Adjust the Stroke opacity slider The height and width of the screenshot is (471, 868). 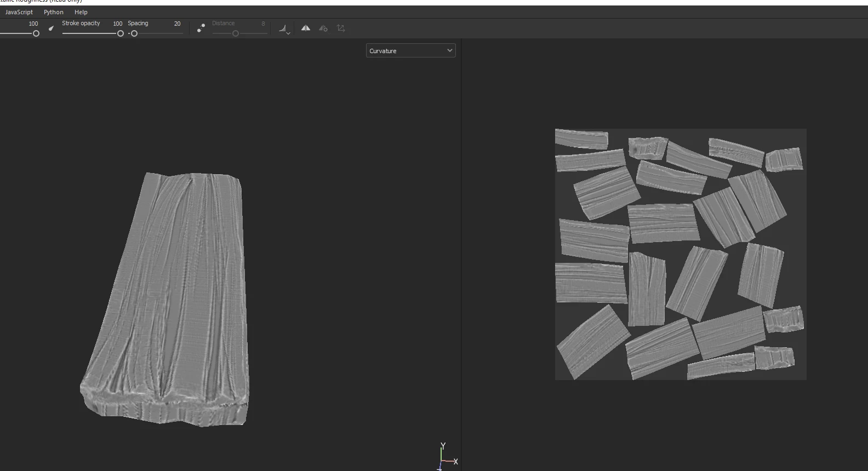coord(93,33)
